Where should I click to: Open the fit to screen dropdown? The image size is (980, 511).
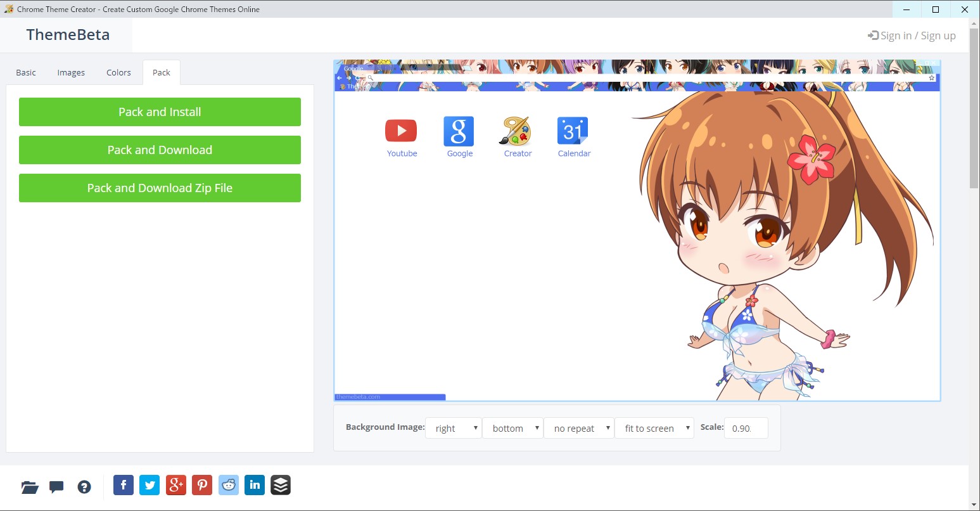tap(654, 428)
